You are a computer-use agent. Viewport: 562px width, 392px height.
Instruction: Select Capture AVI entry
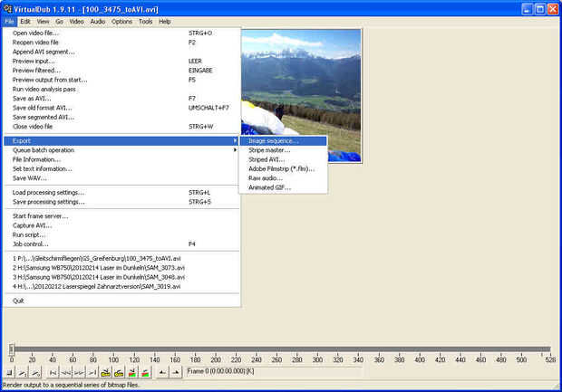tap(121, 225)
